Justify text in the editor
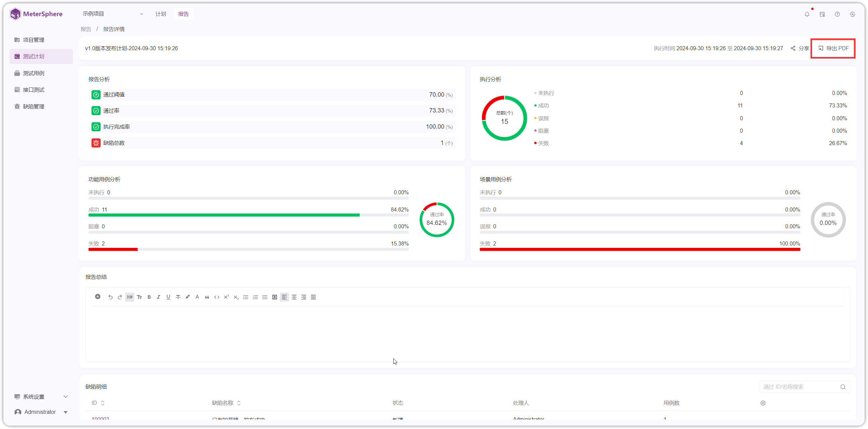868x429 pixels. [313, 297]
